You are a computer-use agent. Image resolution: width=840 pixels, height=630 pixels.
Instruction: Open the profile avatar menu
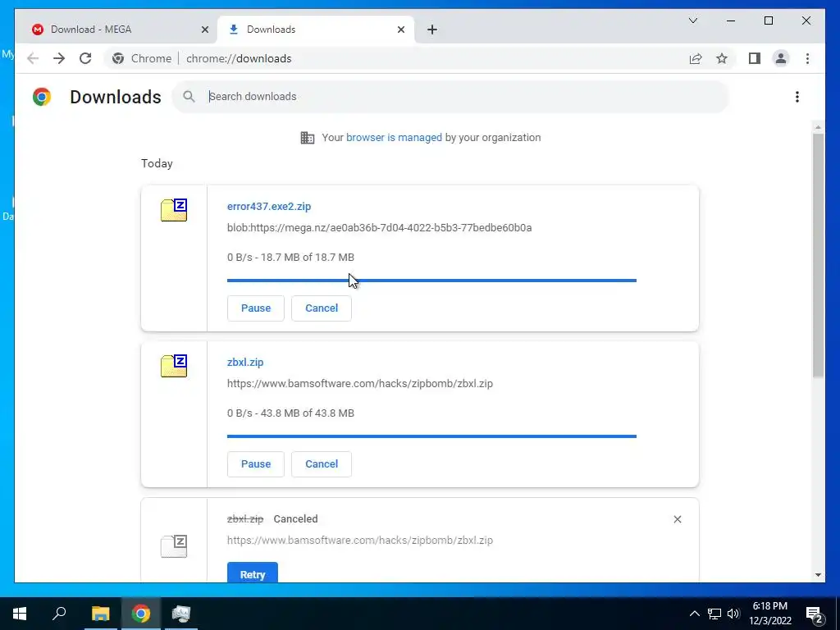[781, 58]
